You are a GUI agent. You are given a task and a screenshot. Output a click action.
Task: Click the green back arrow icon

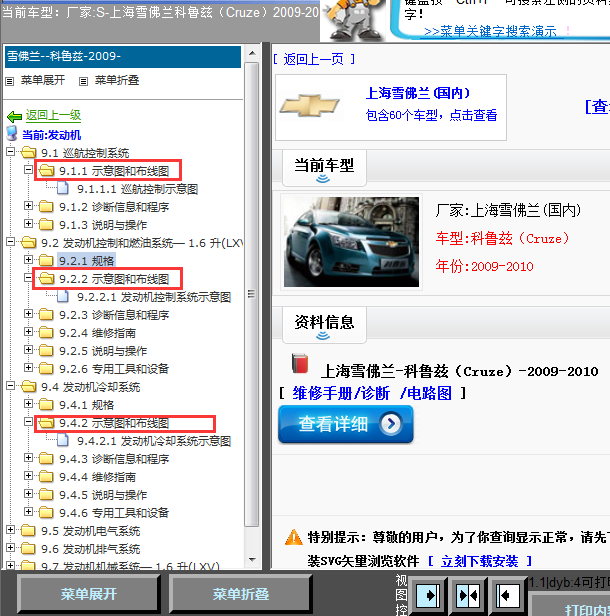[14, 116]
